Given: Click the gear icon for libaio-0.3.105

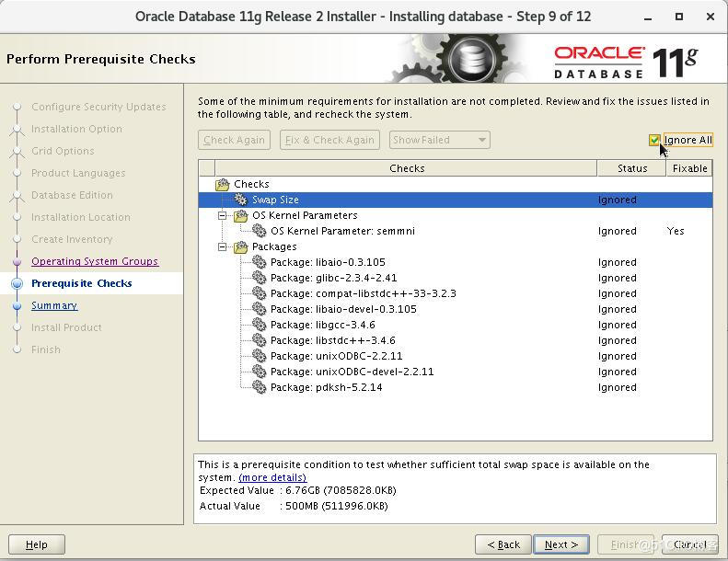Looking at the screenshot, I should coord(259,262).
